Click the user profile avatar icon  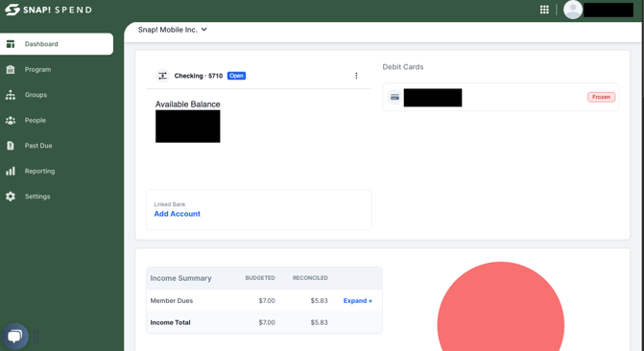click(x=573, y=10)
